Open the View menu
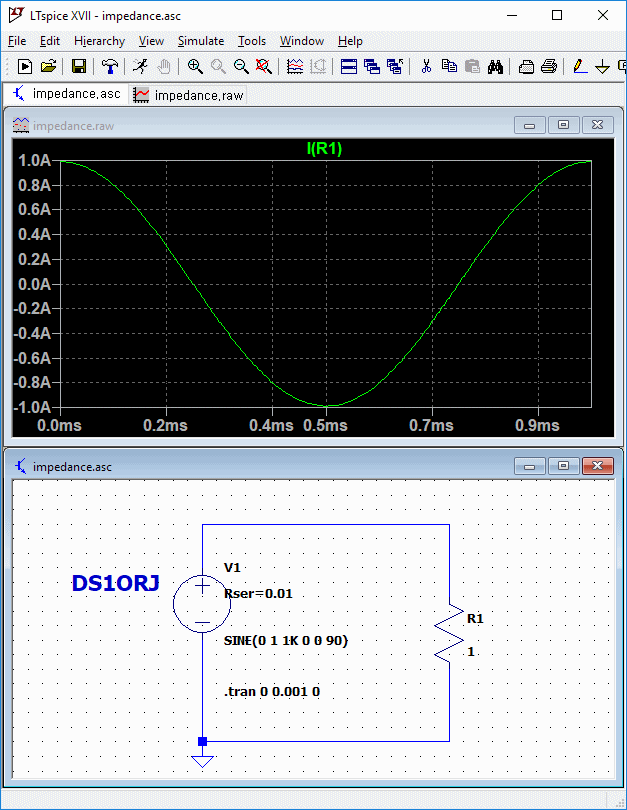This screenshot has height=810, width=627. pos(151,41)
